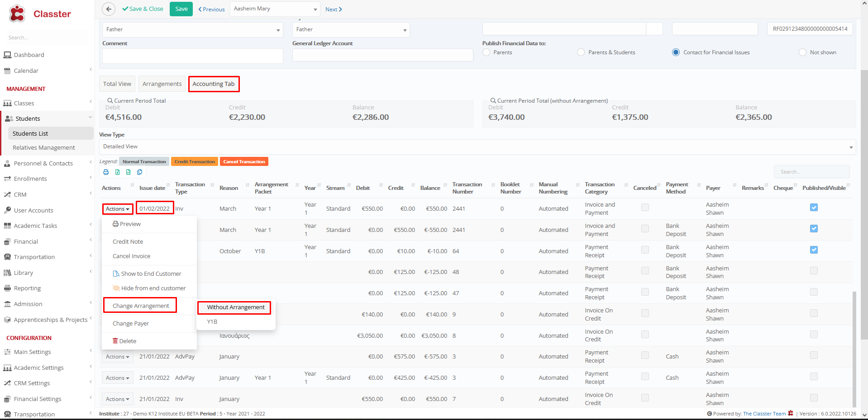The image size is (868, 420).
Task: Open the Aasheim Mary student dropdown
Action: click(275, 9)
